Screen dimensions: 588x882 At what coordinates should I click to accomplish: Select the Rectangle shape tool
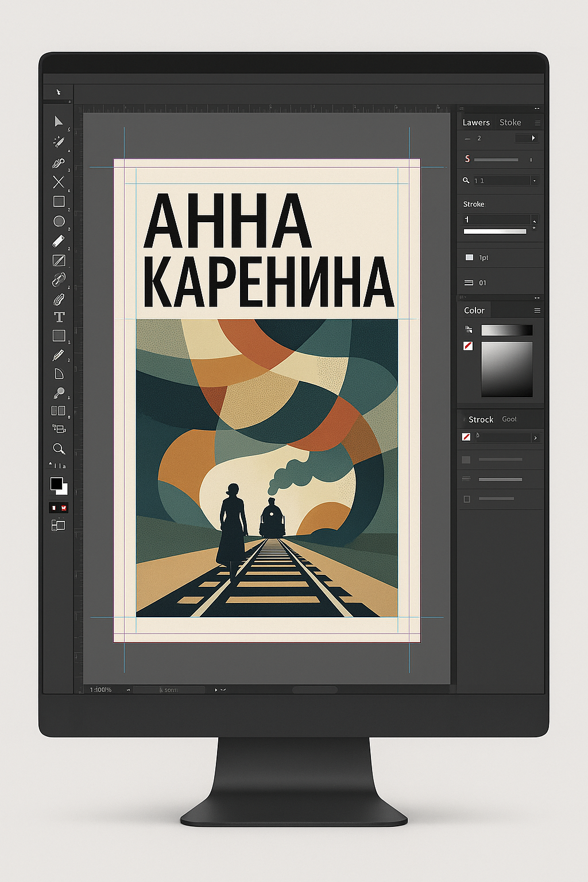(x=59, y=201)
